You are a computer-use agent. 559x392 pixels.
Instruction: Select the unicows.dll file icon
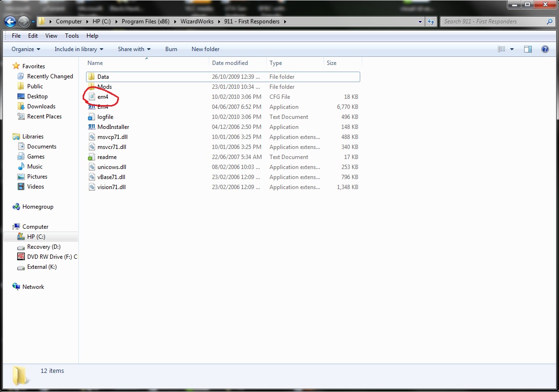coord(92,167)
